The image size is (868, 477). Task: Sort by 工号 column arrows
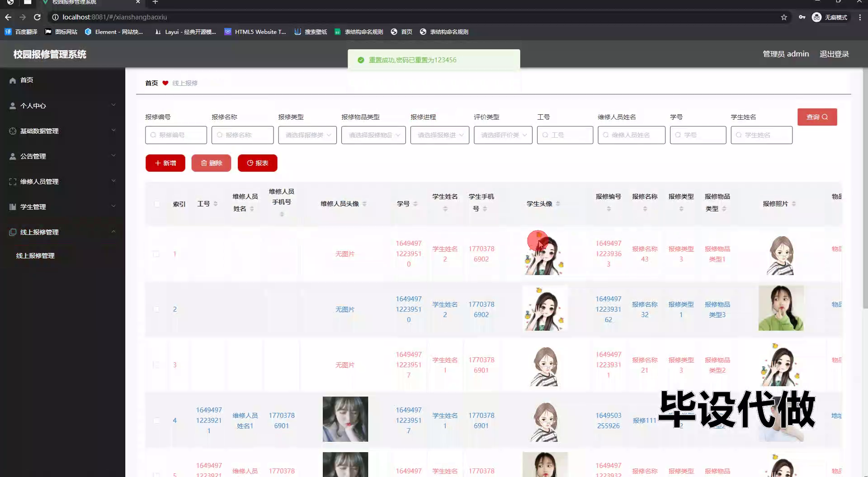[216, 204]
